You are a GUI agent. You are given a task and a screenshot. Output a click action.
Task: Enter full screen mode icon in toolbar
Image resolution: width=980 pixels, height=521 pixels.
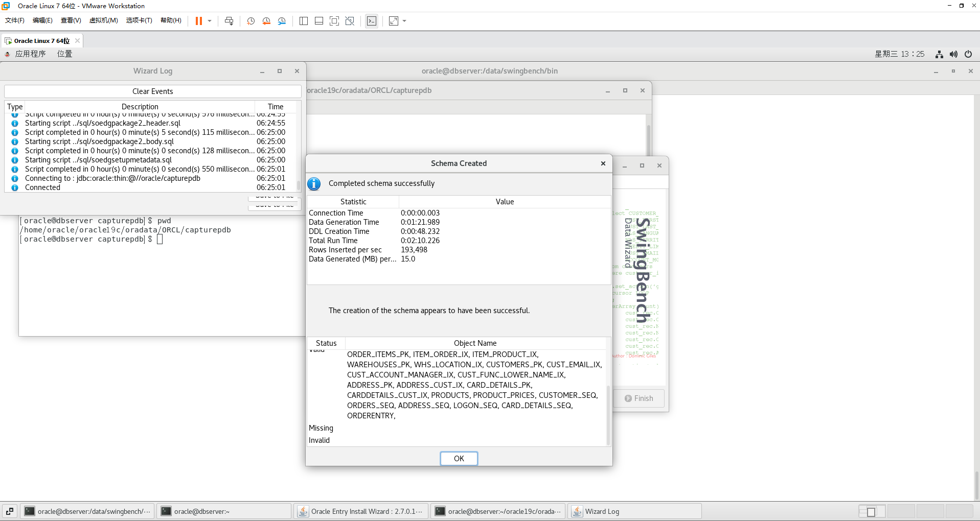334,21
